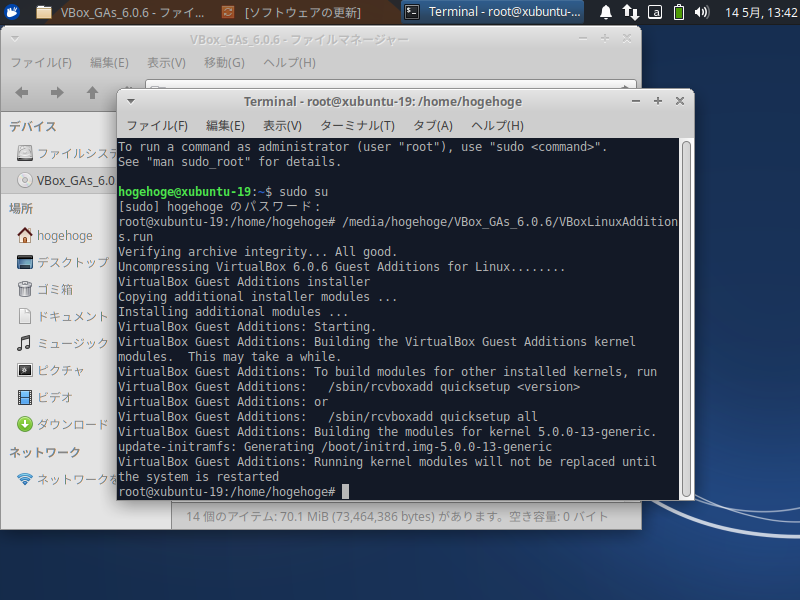Open file manager Go menu
This screenshot has width=800, height=600.
click(x=224, y=63)
